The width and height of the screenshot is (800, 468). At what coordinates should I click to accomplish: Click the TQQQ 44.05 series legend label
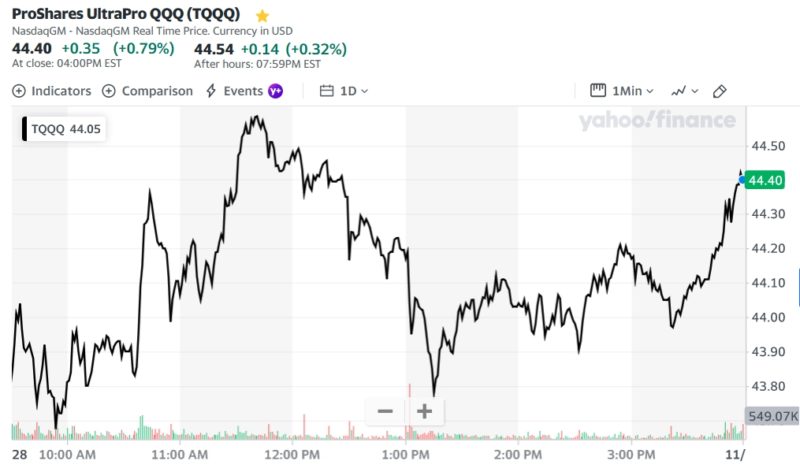[67, 128]
